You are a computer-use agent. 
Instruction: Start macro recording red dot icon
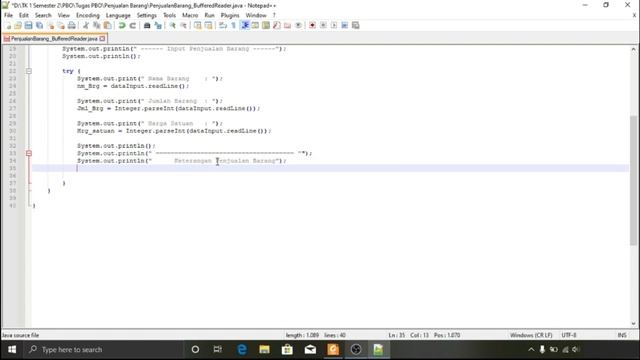tap(312, 25)
